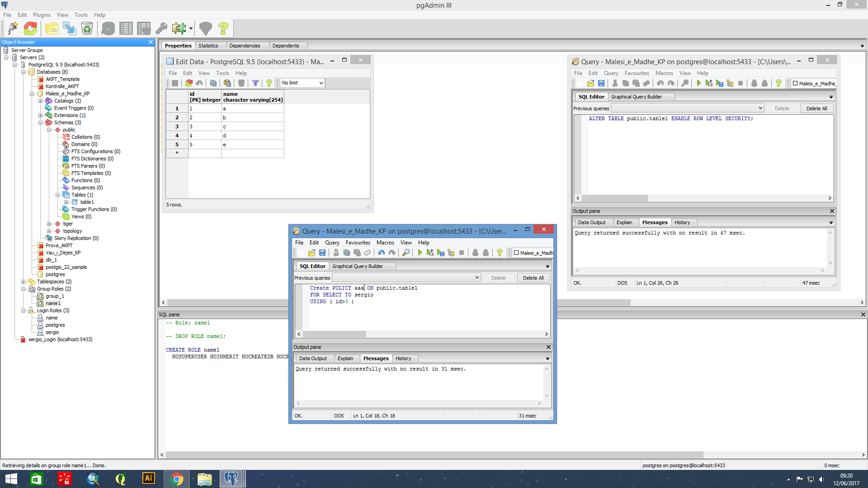Open the Statistics tab in Properties panel
868x488 pixels.
[208, 45]
